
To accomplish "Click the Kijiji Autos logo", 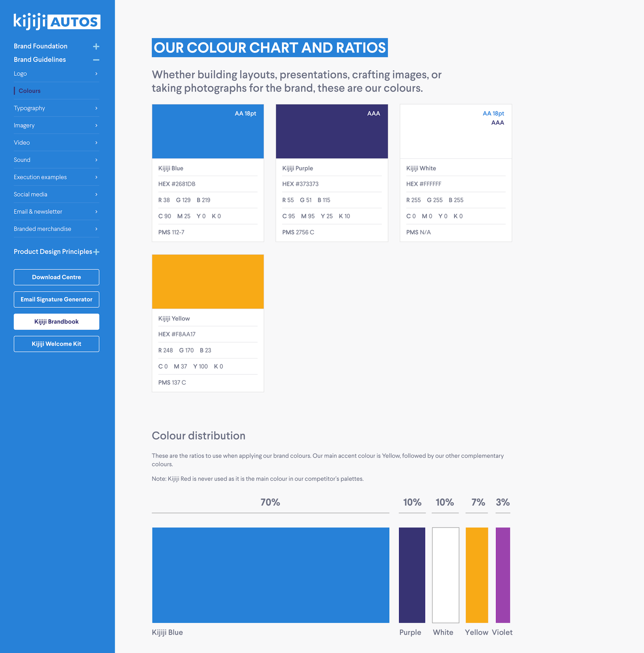I will coord(57,21).
